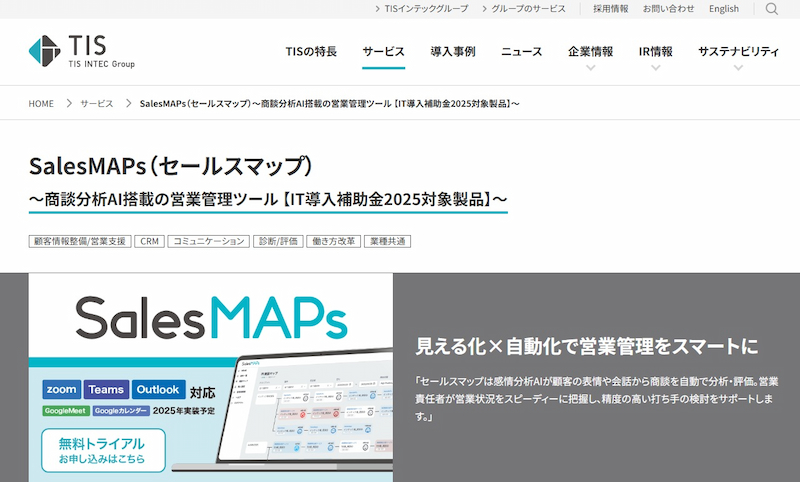Click SalesMAPs breadcrumb current page text
This screenshot has height=482, width=800.
[330, 104]
